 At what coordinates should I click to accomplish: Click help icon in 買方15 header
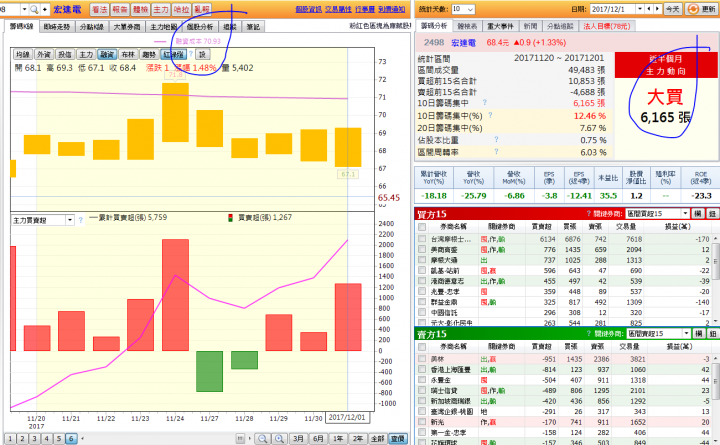(589, 214)
